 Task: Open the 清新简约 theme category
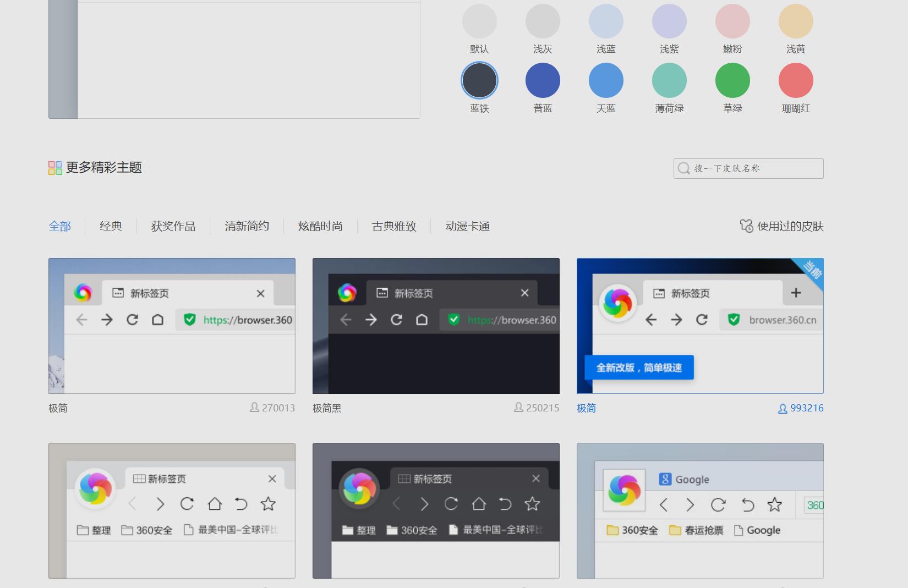246,226
